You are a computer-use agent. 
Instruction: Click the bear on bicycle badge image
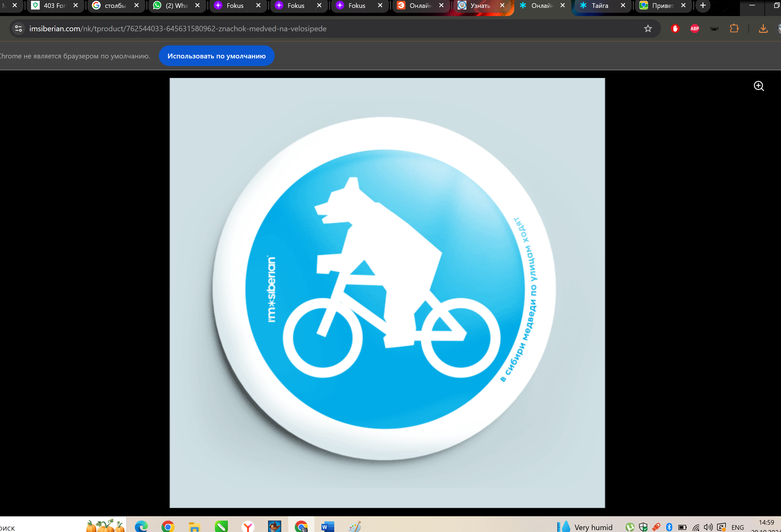pos(387,293)
